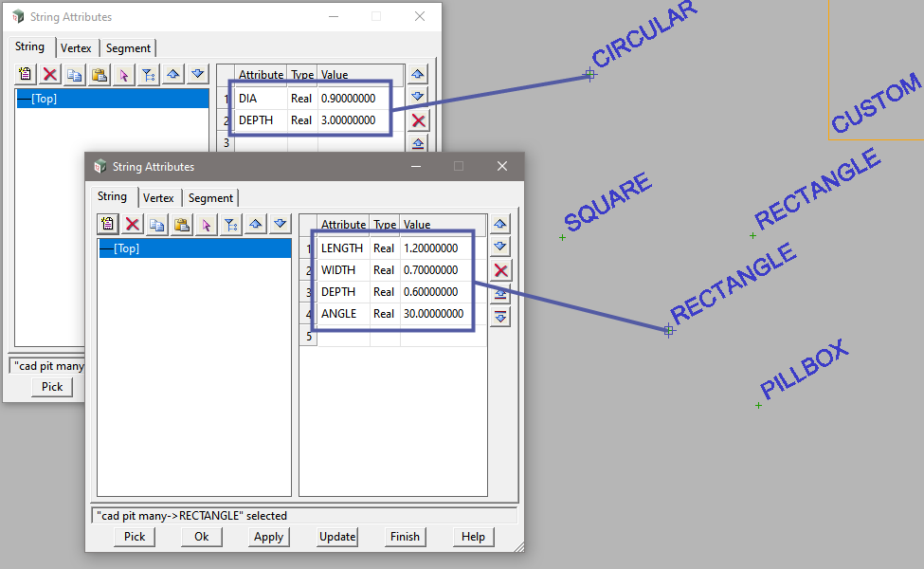Click the Pick button in front window
The image size is (924, 569).
(x=135, y=537)
